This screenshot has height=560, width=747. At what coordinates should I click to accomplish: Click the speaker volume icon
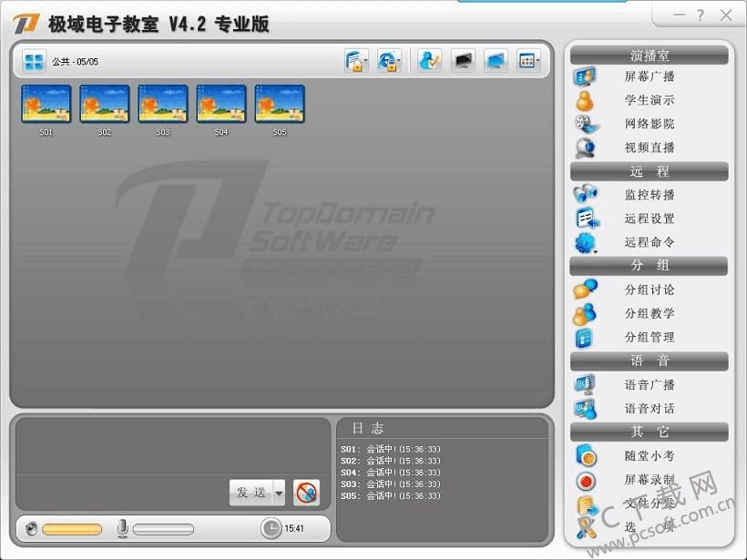coord(32,528)
